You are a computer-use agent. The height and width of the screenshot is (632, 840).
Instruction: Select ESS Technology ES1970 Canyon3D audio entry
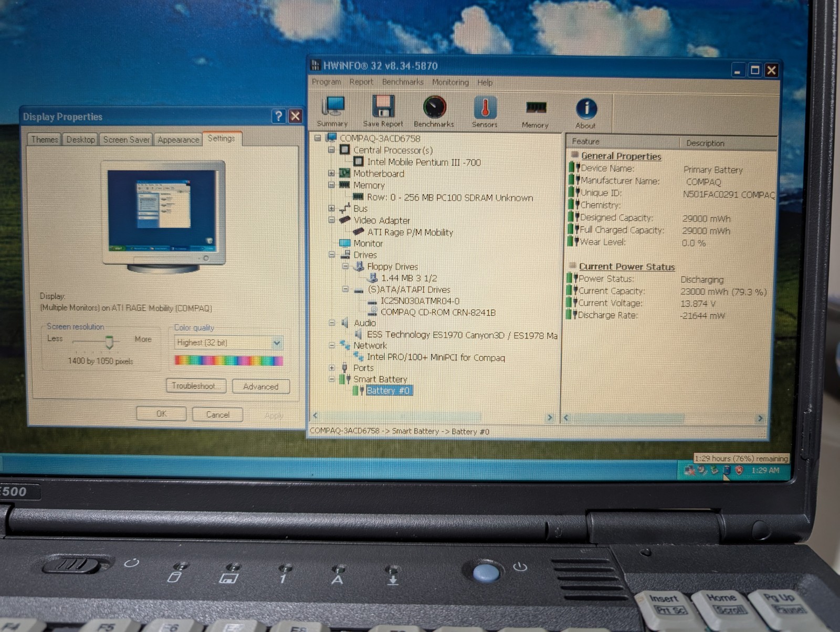click(462, 335)
